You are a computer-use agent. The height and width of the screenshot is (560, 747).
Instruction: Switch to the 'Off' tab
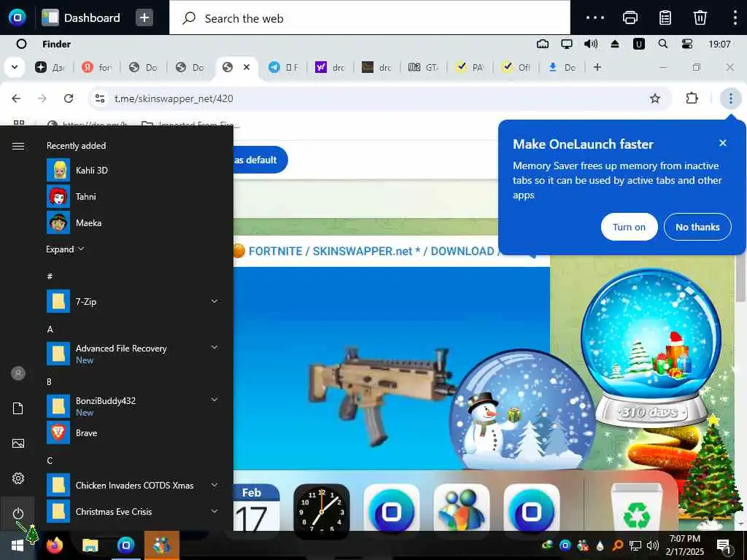[516, 67]
